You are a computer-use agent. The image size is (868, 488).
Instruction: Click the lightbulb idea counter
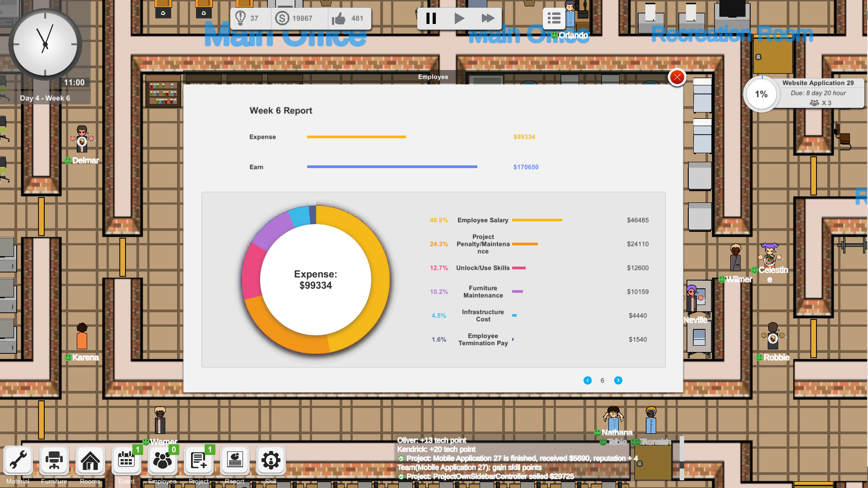click(241, 18)
